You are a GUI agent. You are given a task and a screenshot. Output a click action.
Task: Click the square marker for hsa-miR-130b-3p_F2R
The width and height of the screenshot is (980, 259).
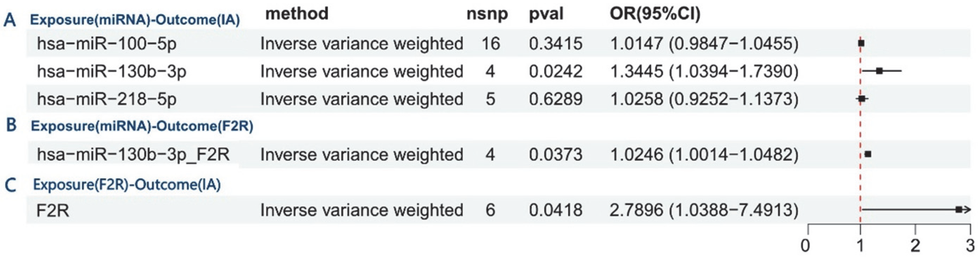[868, 154]
